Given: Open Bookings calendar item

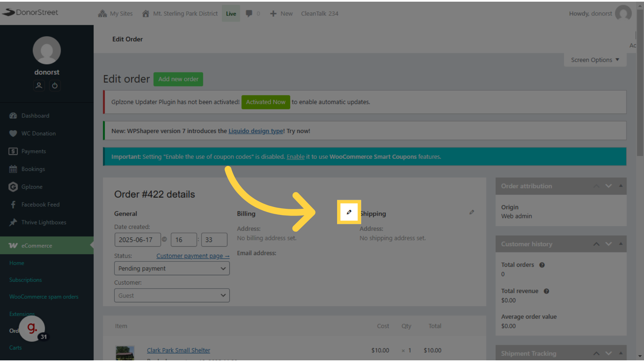Looking at the screenshot, I should click(33, 169).
